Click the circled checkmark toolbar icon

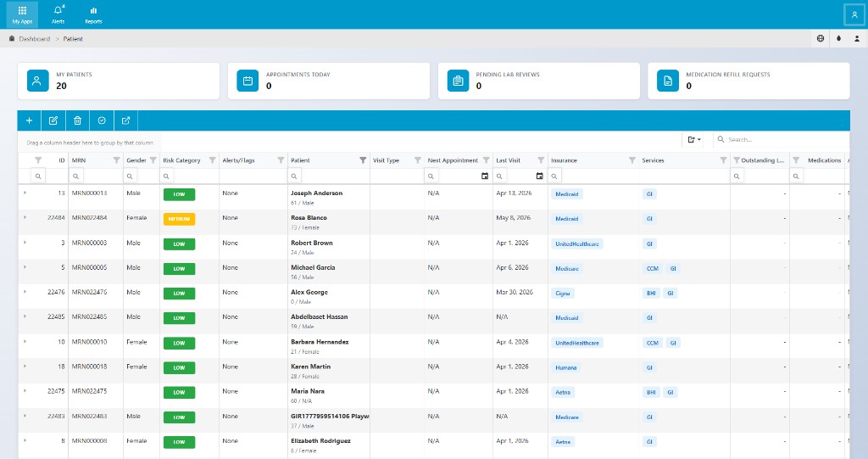(x=102, y=120)
